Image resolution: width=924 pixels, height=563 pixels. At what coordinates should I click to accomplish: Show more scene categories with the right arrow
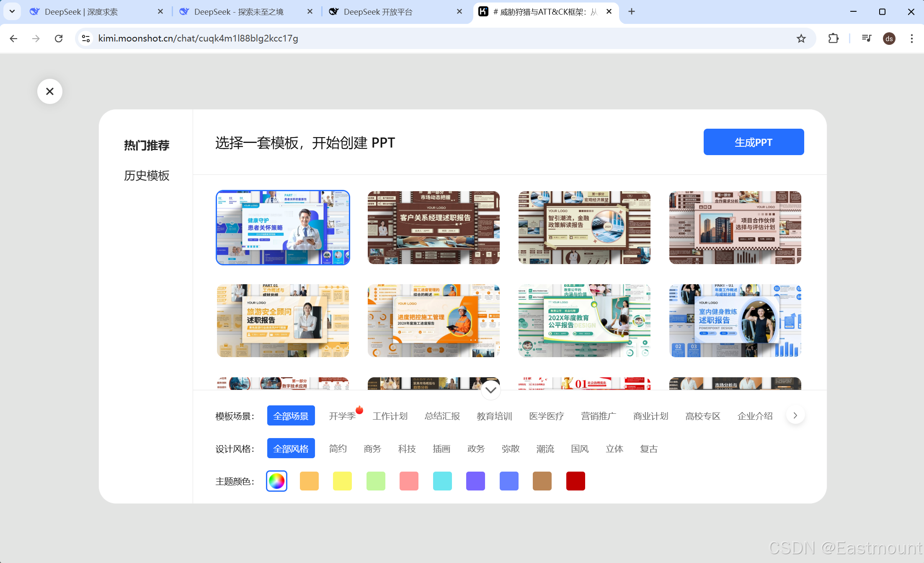795,415
